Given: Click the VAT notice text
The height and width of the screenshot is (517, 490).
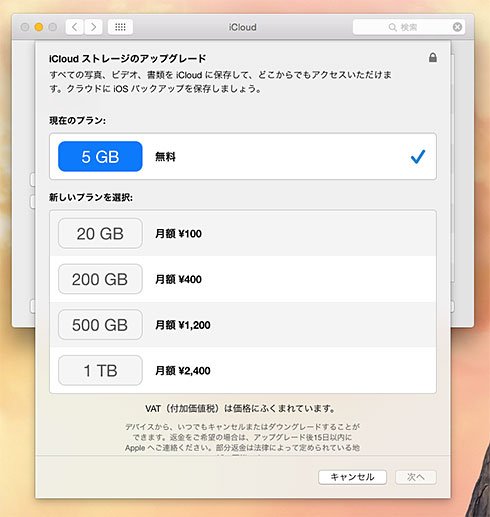Looking at the screenshot, I should point(240,408).
